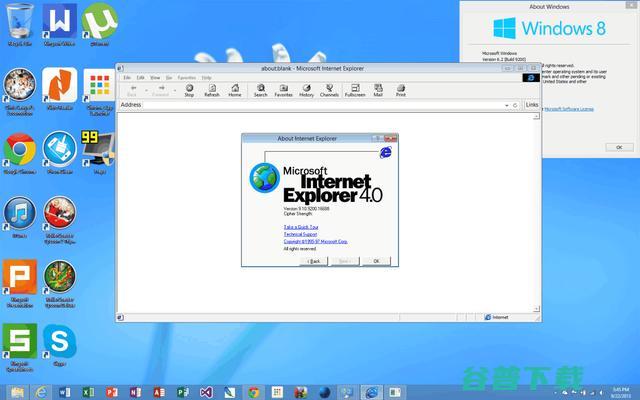This screenshot has width=640, height=400.
Task: Click the Stop toolbar button
Action: coord(189,89)
